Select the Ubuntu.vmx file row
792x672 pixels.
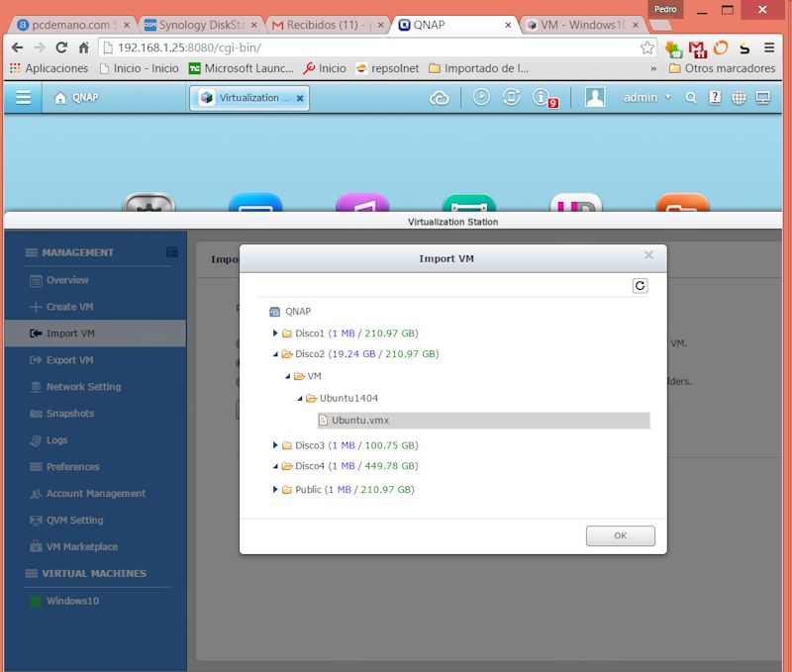coord(483,420)
